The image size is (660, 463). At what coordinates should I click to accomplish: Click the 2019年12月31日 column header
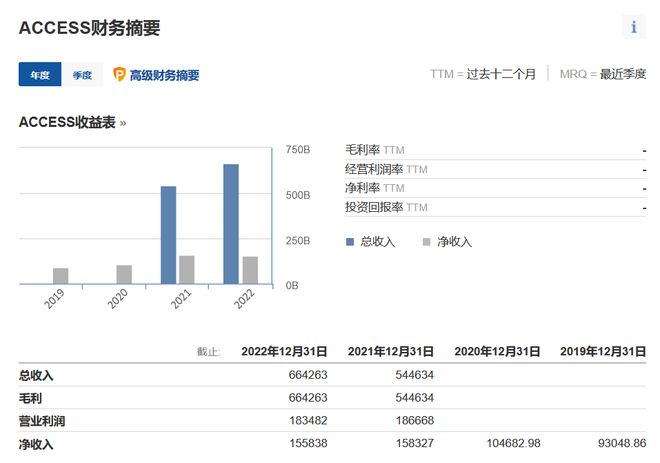tap(604, 352)
